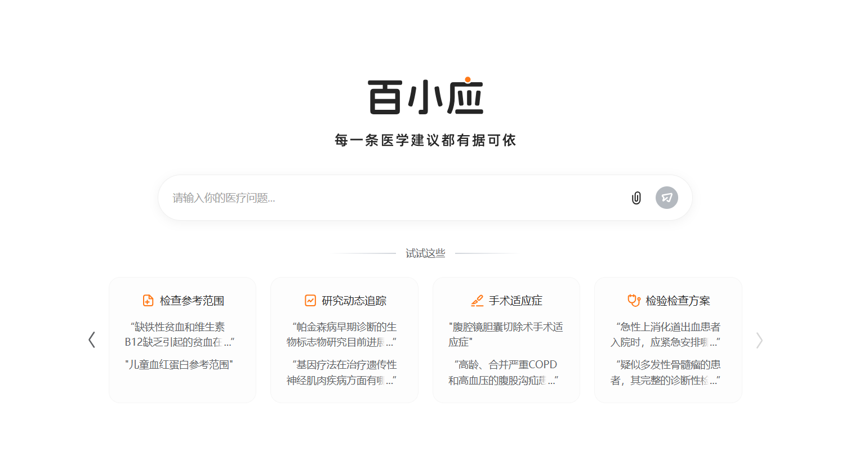Screen dimensions: 868x469
Task: Click the 研究动态追踪 chart icon
Action: (x=310, y=301)
